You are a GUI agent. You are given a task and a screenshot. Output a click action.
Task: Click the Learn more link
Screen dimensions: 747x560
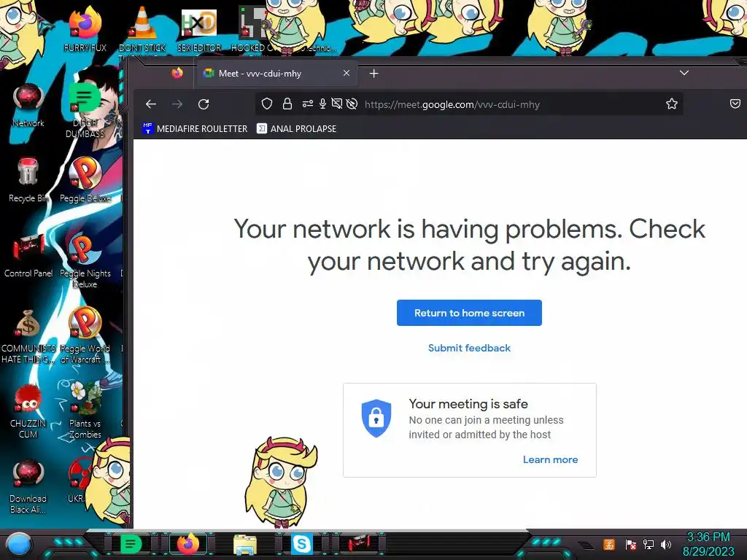[550, 459]
